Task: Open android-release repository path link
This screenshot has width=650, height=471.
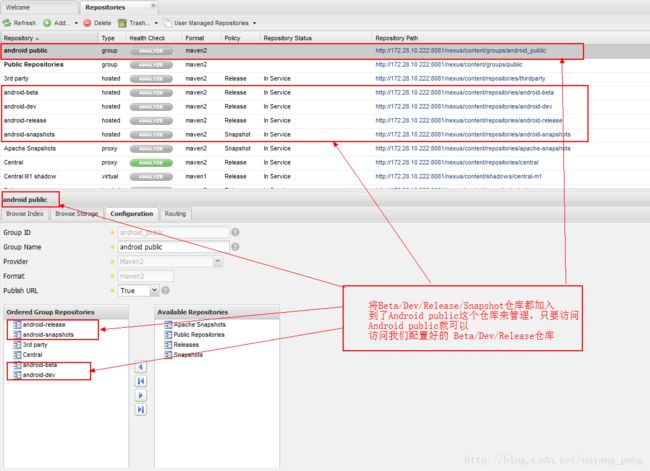Action: point(469,121)
